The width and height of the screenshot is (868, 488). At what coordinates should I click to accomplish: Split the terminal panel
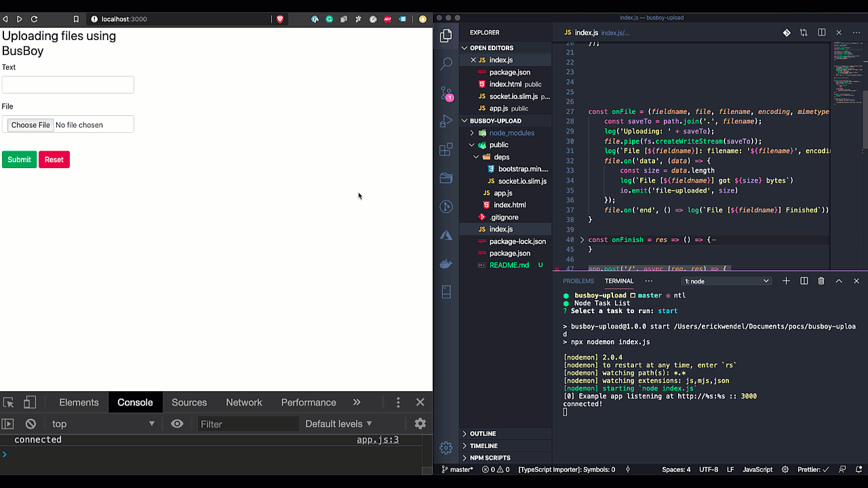pos(804,281)
